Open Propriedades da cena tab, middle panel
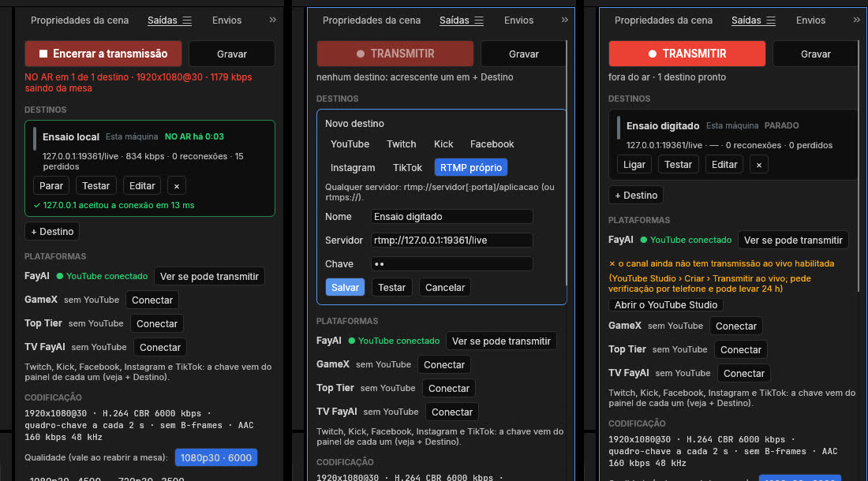This screenshot has width=868, height=481. [x=372, y=21]
